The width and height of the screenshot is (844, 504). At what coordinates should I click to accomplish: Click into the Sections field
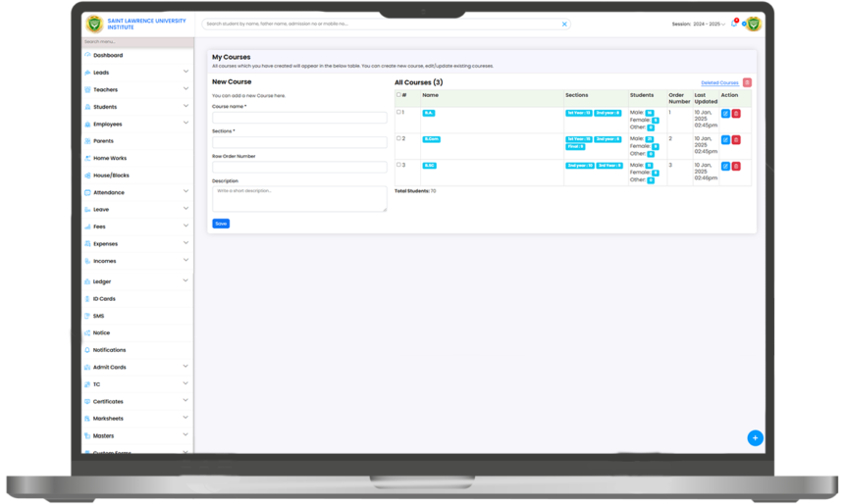299,142
